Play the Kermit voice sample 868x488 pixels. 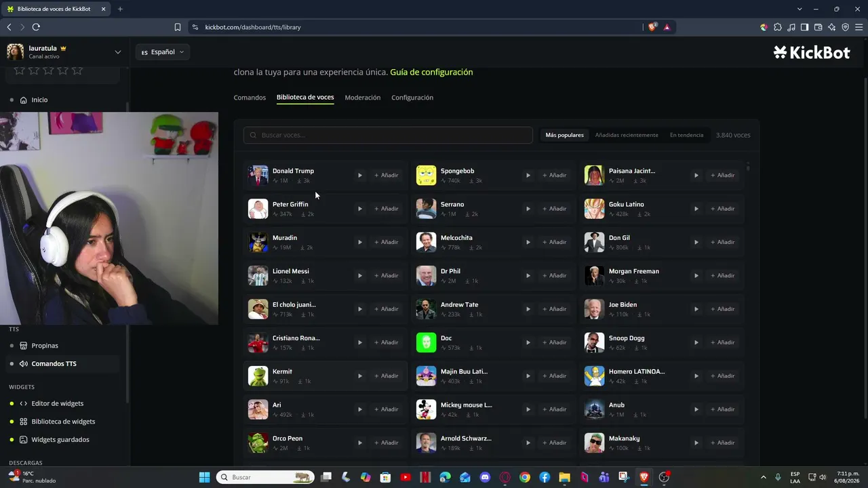click(x=360, y=376)
